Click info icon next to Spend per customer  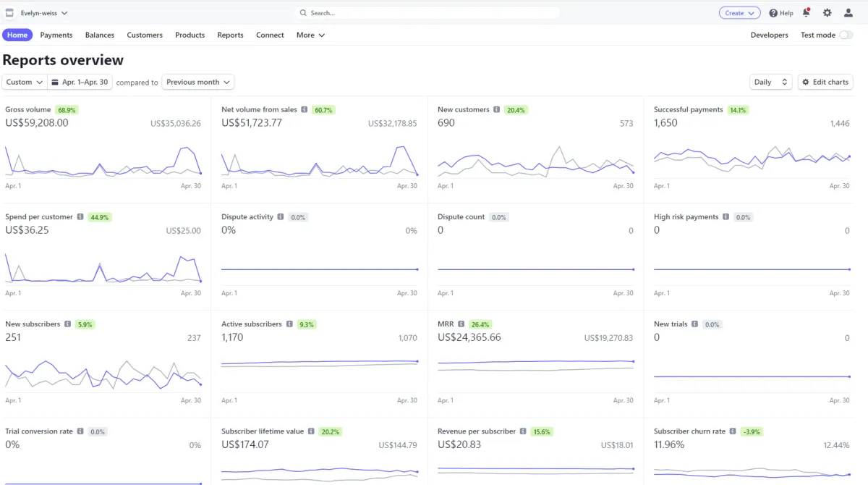click(x=80, y=217)
